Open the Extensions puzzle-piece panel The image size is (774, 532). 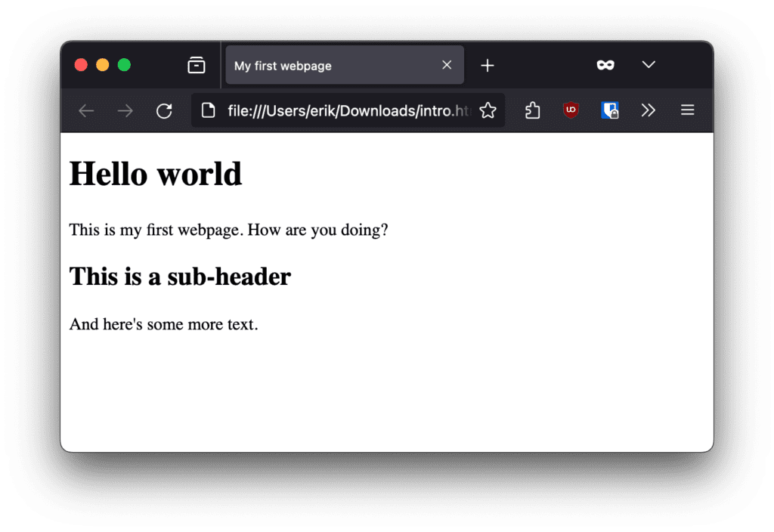pyautogui.click(x=533, y=111)
